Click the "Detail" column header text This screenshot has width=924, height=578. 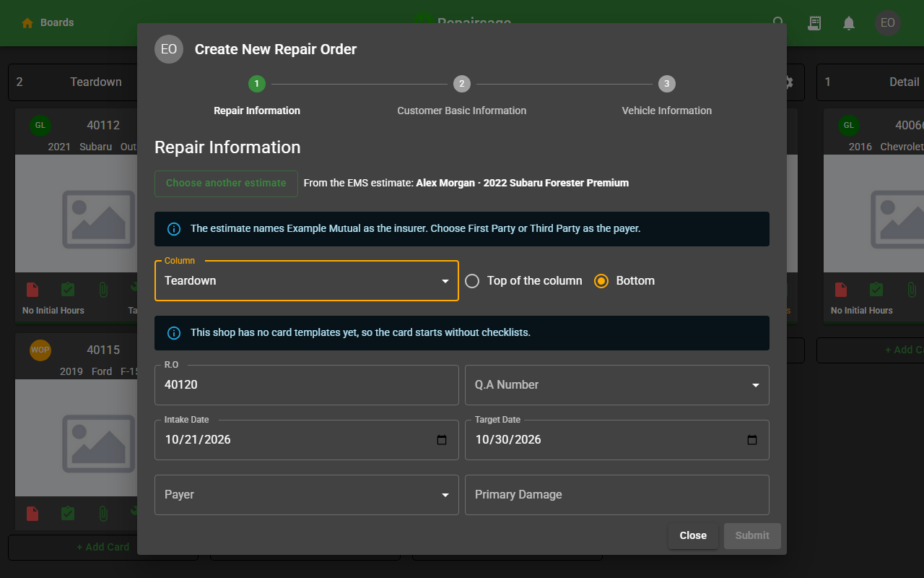[x=904, y=82]
